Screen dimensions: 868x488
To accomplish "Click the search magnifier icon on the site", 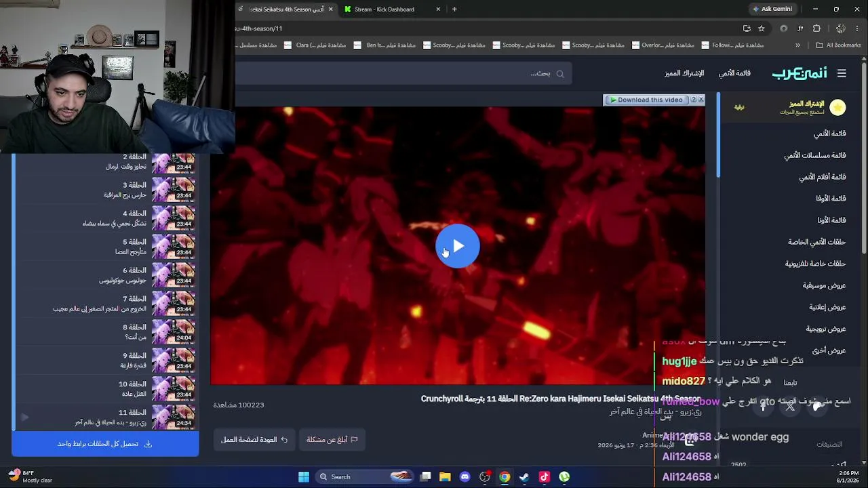I will click(x=560, y=74).
